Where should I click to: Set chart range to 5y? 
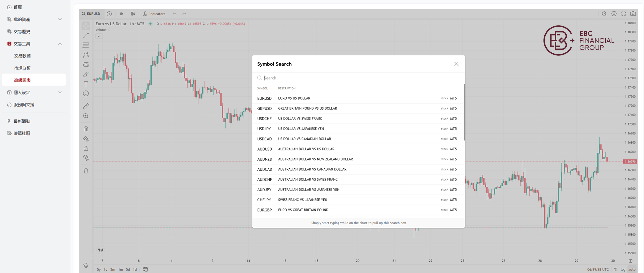[99, 270]
